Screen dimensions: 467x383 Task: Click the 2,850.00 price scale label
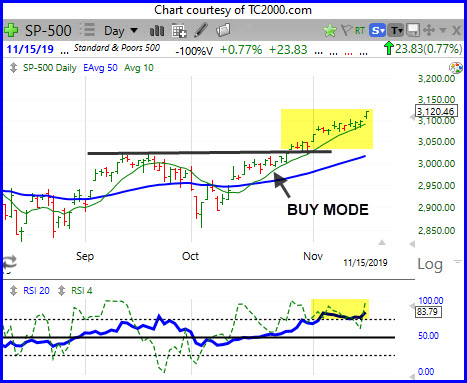pyautogui.click(x=436, y=231)
